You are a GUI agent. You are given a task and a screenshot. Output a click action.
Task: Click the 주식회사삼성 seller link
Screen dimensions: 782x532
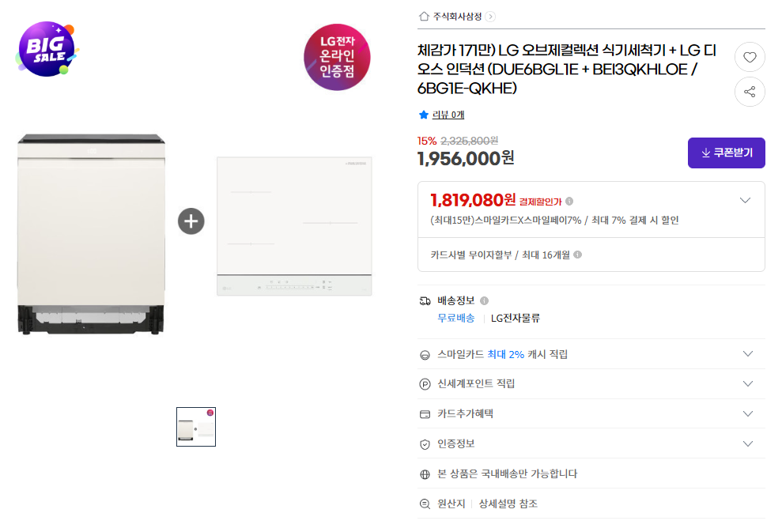coord(457,16)
